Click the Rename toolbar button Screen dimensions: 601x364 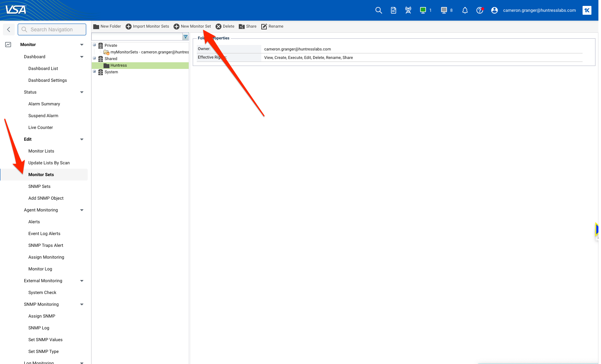[272, 27]
